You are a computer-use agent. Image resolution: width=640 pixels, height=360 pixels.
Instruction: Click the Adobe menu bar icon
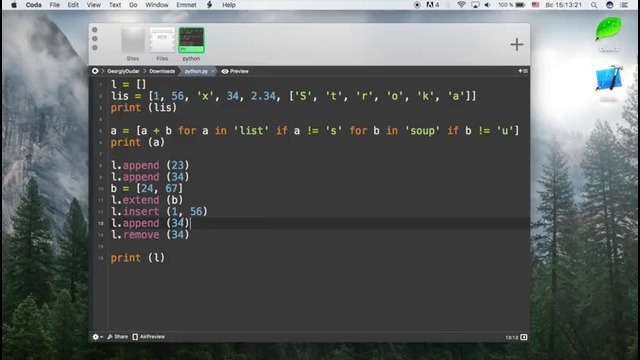coord(433,5)
